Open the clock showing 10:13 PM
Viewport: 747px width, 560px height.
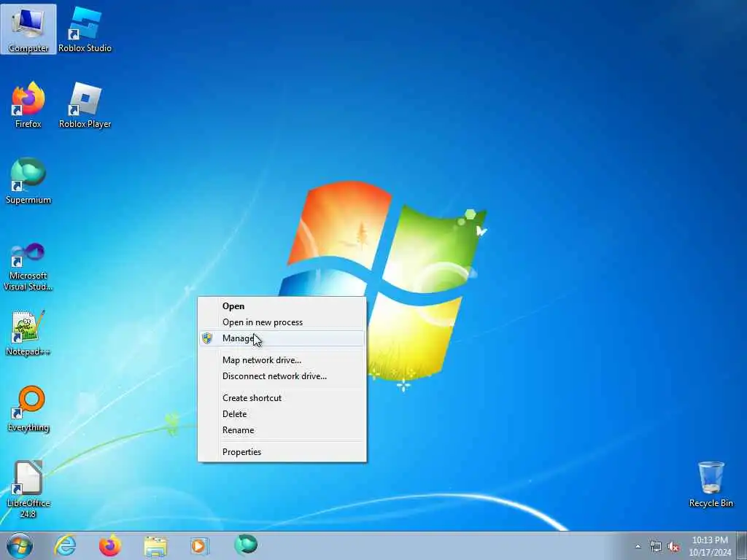click(710, 546)
